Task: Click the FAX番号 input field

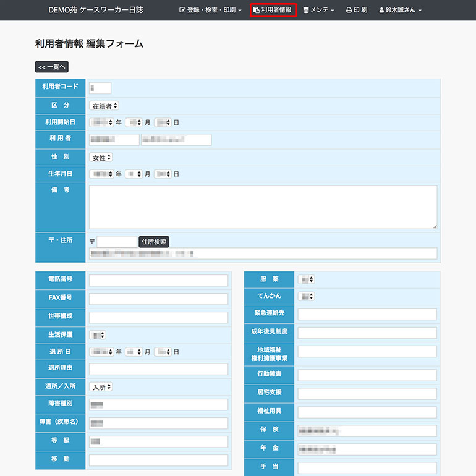Action: coord(158,299)
